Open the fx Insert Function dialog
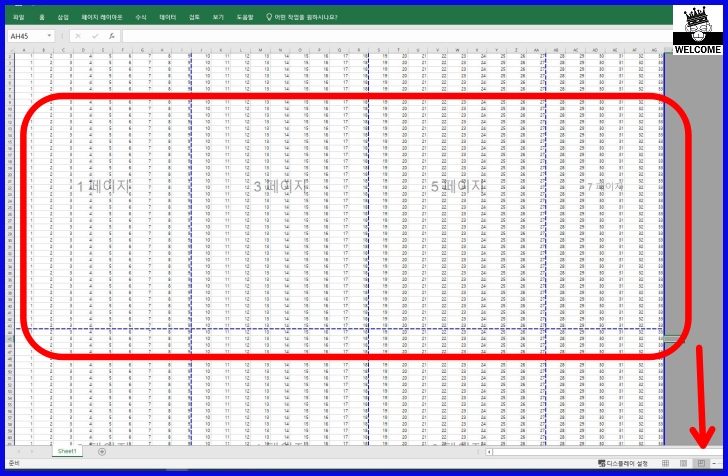Image resolution: width=728 pixels, height=476 pixels. coord(112,36)
